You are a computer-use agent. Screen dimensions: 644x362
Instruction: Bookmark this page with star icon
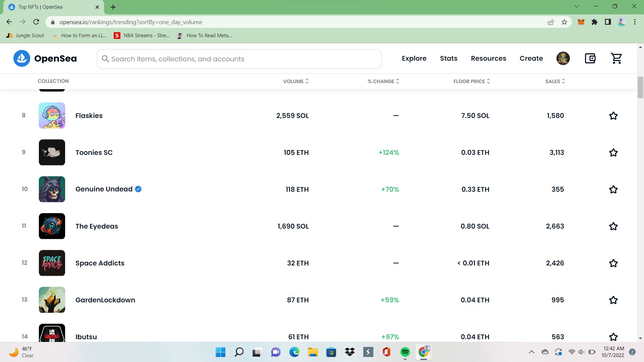[x=564, y=22]
